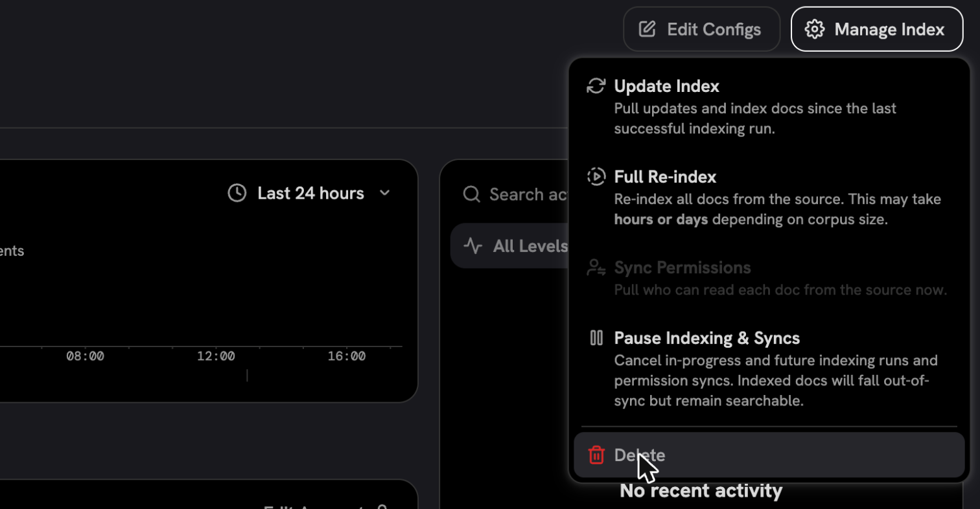Click the red trash can icon
The image size is (980, 509).
(596, 455)
